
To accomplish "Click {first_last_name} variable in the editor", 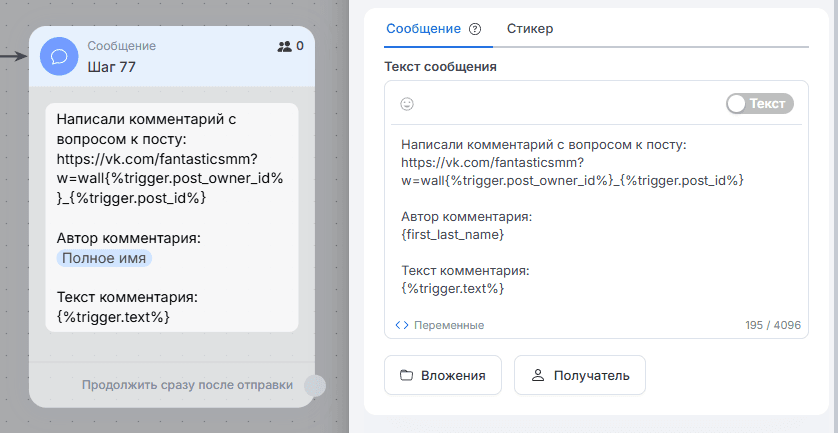I will [x=452, y=235].
